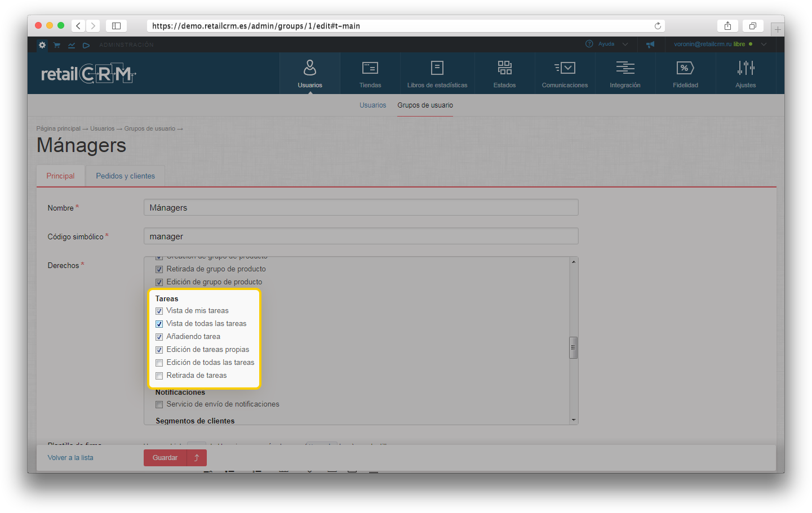The image size is (812, 513).
Task: Open the Comunicaciones section icon
Action: (x=565, y=68)
